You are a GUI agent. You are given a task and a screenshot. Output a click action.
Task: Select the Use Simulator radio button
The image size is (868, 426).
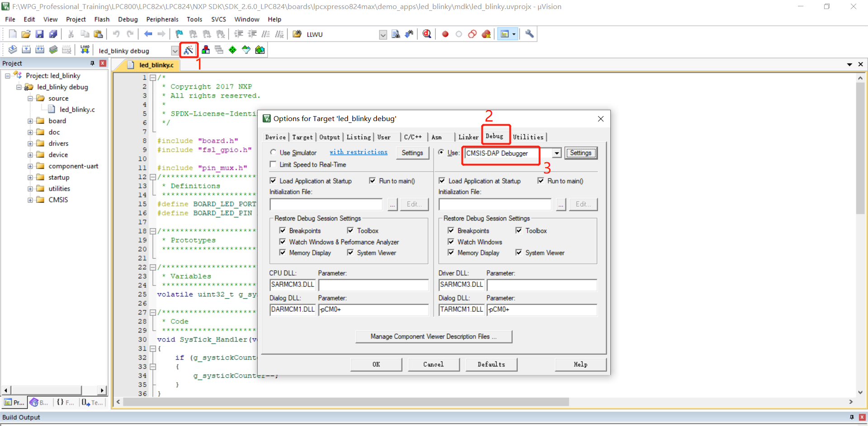(273, 153)
